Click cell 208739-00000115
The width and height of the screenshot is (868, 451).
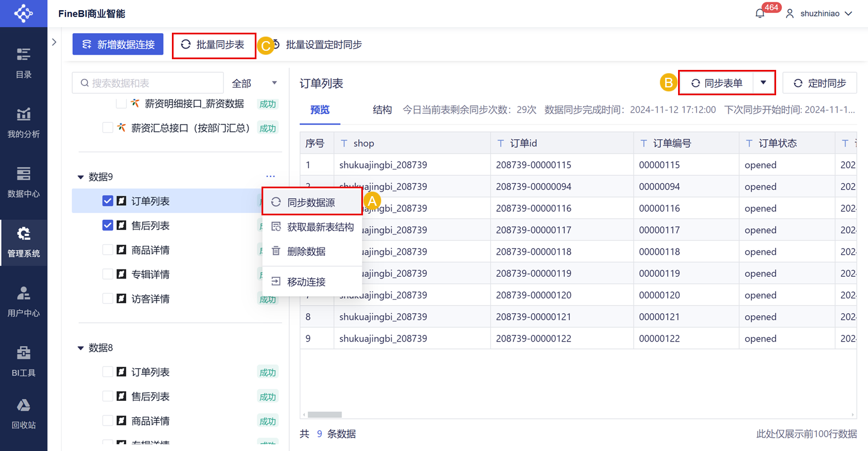tap(534, 165)
